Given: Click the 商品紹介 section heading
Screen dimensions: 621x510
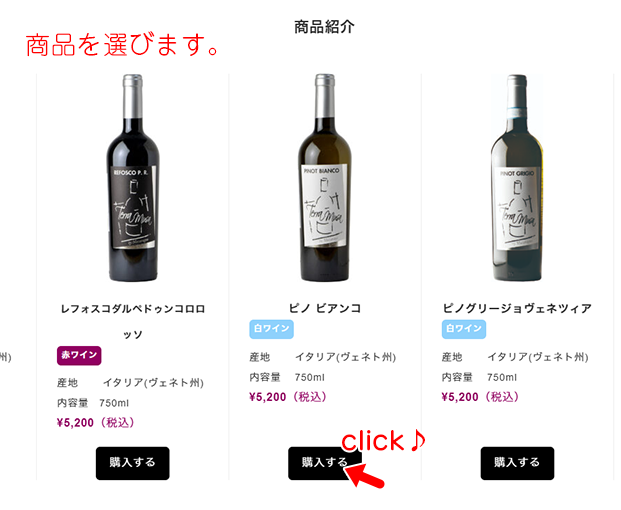Looking at the screenshot, I should coord(324,27).
